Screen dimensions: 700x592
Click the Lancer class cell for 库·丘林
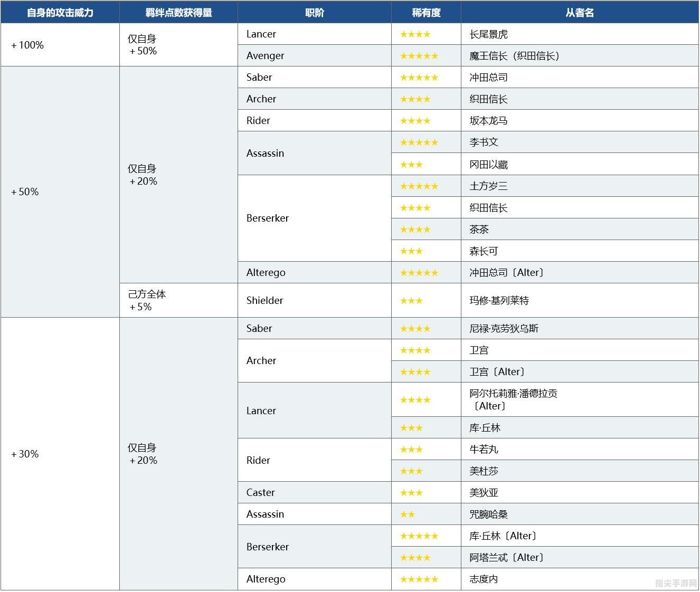(x=315, y=410)
